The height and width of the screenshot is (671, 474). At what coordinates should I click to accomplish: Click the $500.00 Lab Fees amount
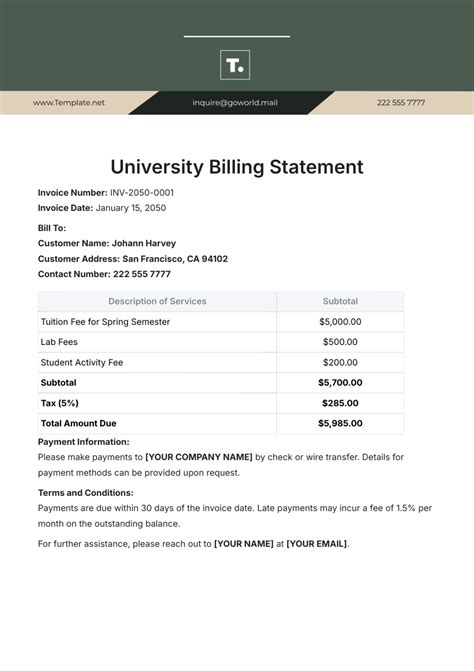pos(340,342)
